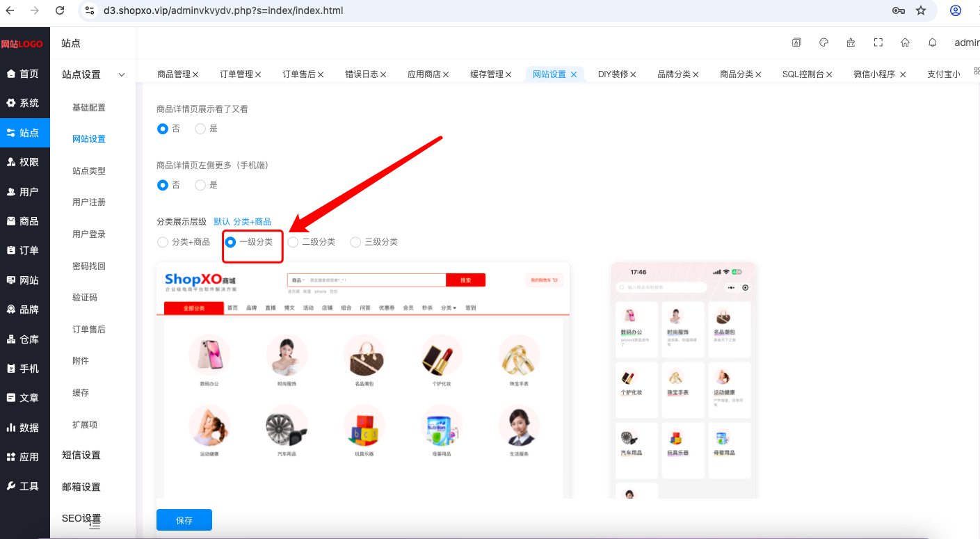The height and width of the screenshot is (539, 980).
Task: Save settings with the 保存 button
Action: 184,520
